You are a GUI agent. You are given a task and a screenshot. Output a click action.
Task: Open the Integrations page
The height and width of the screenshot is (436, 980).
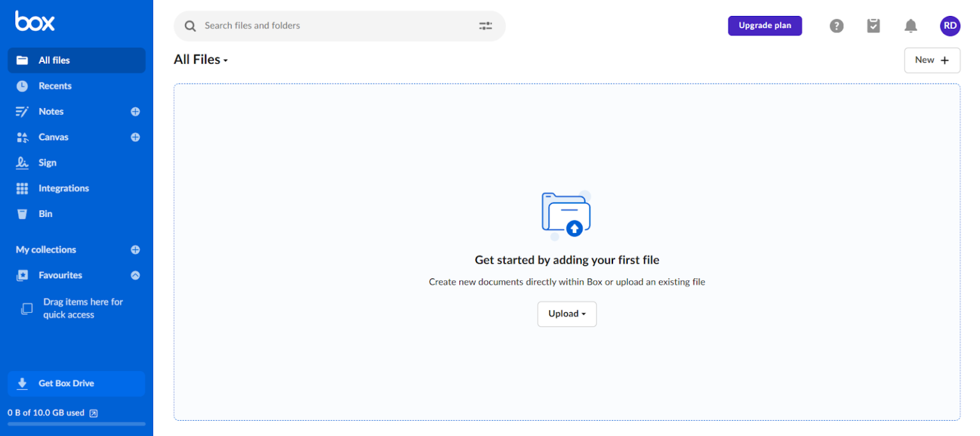(x=64, y=188)
